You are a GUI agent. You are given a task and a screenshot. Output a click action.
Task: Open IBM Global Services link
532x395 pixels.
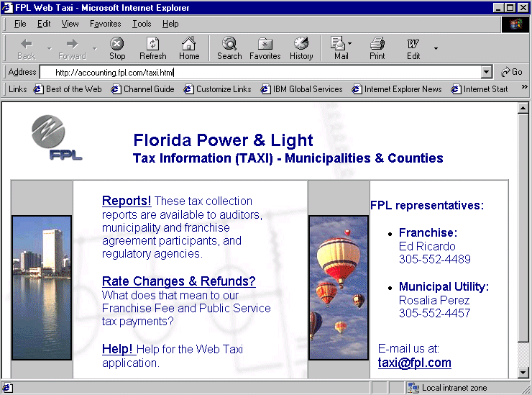pos(302,89)
